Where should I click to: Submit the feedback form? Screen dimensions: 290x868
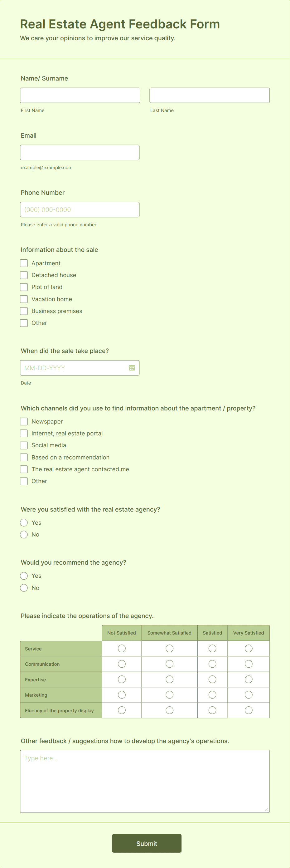point(147,843)
